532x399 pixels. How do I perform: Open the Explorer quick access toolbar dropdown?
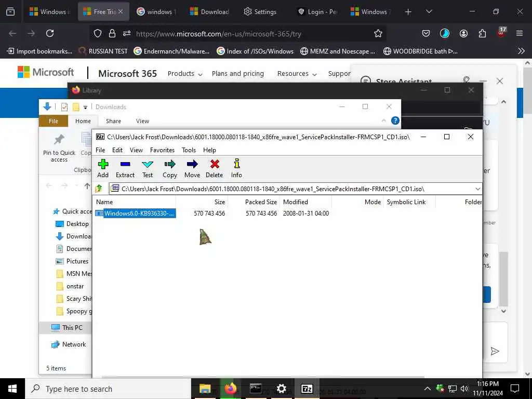(x=86, y=107)
